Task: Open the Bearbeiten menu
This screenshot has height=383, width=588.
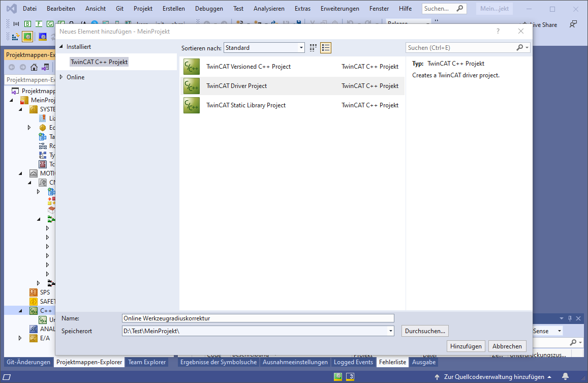Action: point(61,8)
